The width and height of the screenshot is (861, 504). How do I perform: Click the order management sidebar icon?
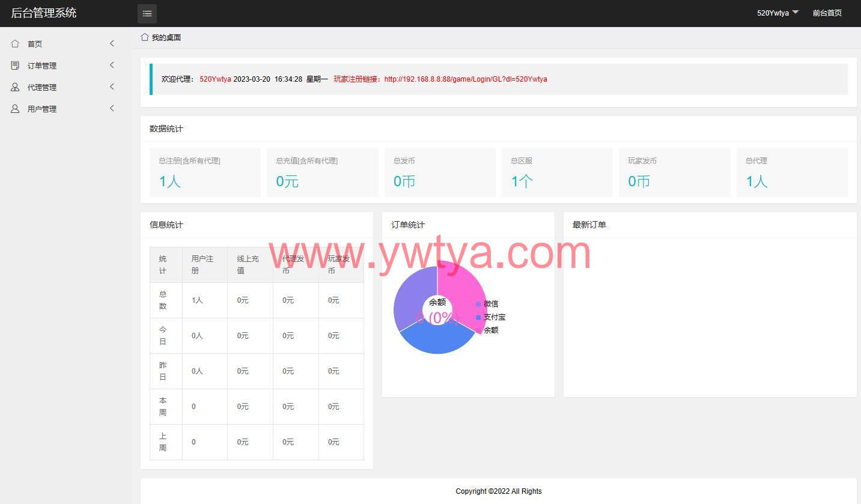[15, 65]
